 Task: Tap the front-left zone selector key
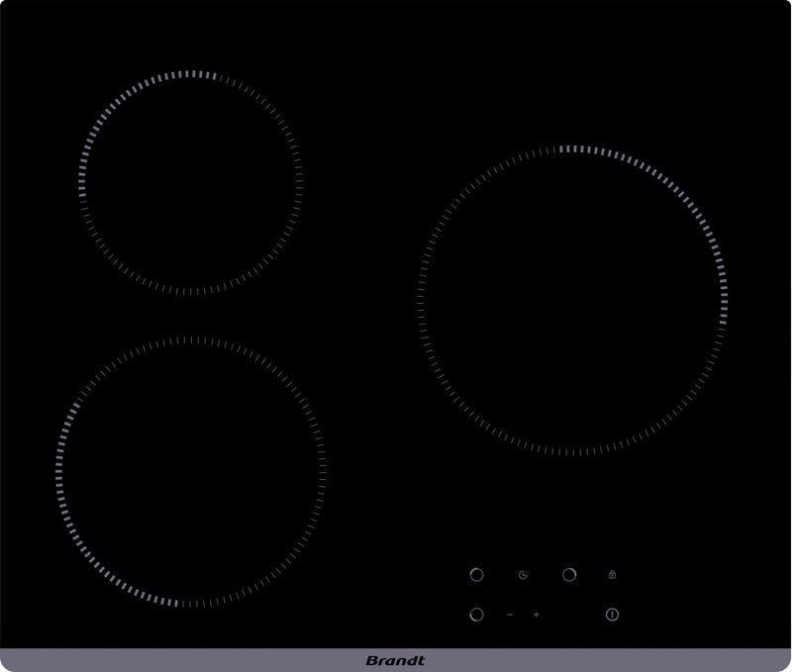(x=476, y=615)
